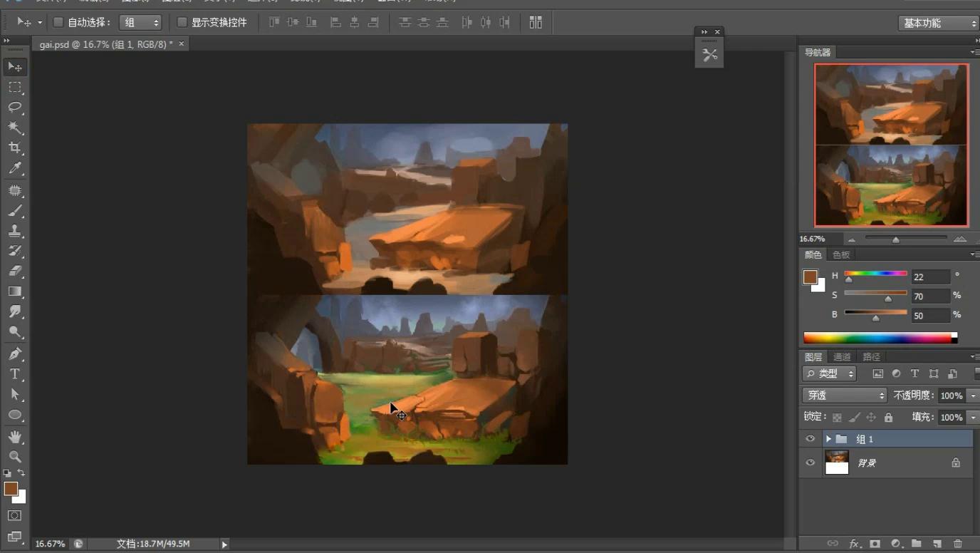980x553 pixels.
Task: Select the Smudge tool
Action: 15,311
